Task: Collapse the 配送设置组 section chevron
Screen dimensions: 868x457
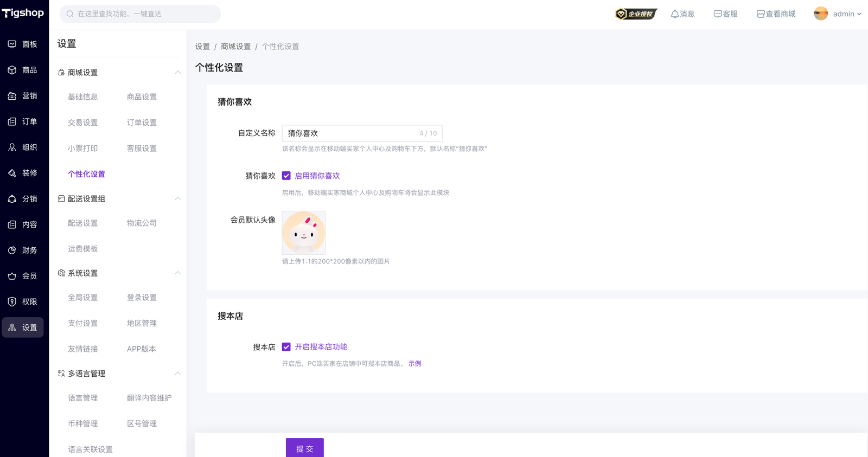Action: click(177, 199)
